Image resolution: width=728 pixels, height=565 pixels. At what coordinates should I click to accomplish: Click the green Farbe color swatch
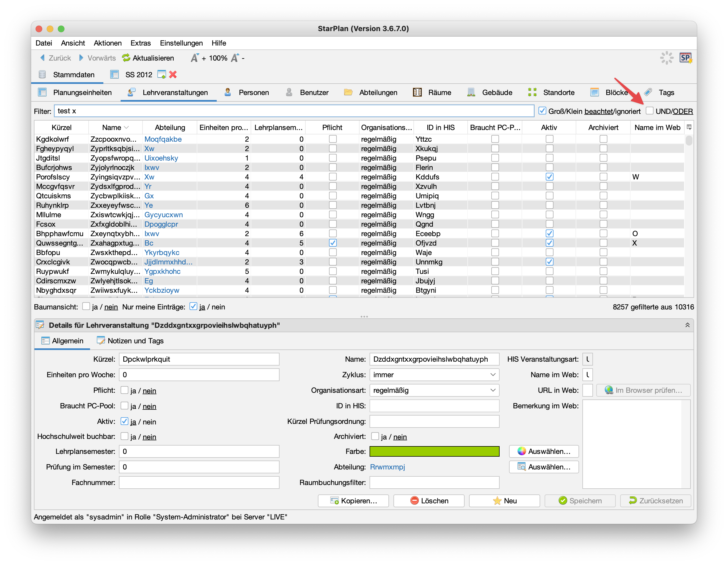click(434, 451)
